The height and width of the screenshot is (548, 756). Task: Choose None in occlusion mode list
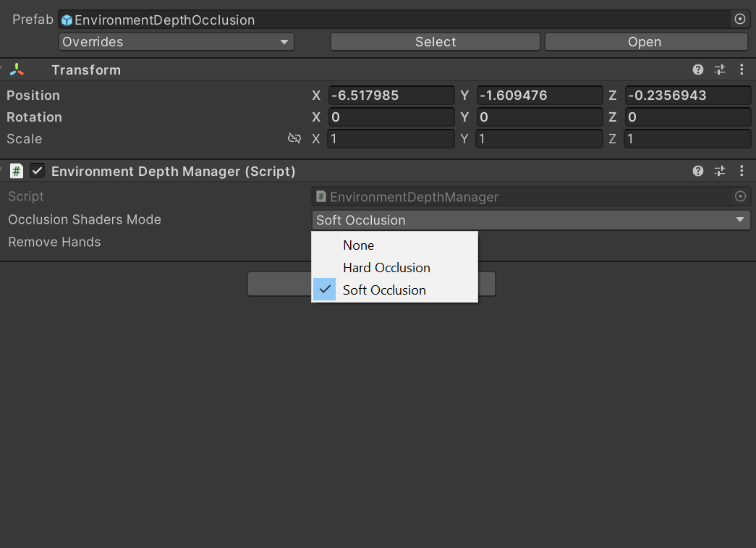(x=395, y=245)
